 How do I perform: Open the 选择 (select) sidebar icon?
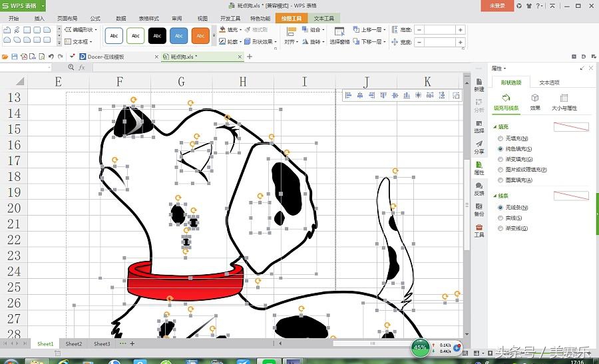point(479,126)
